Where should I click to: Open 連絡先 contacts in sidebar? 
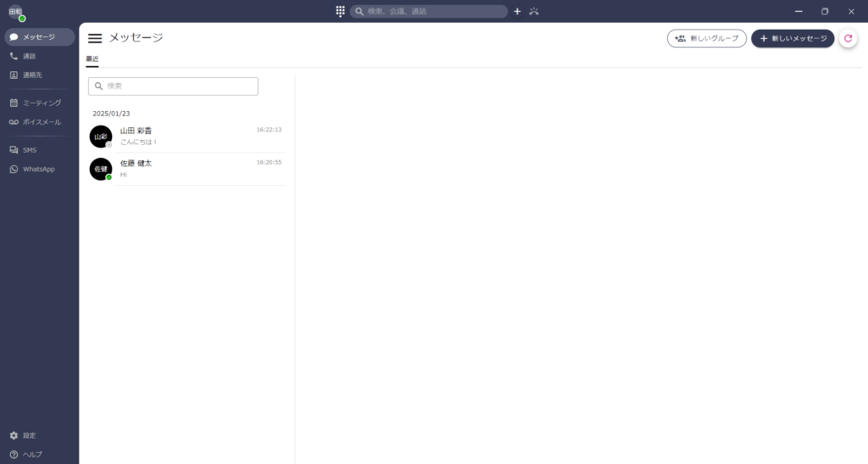click(32, 75)
